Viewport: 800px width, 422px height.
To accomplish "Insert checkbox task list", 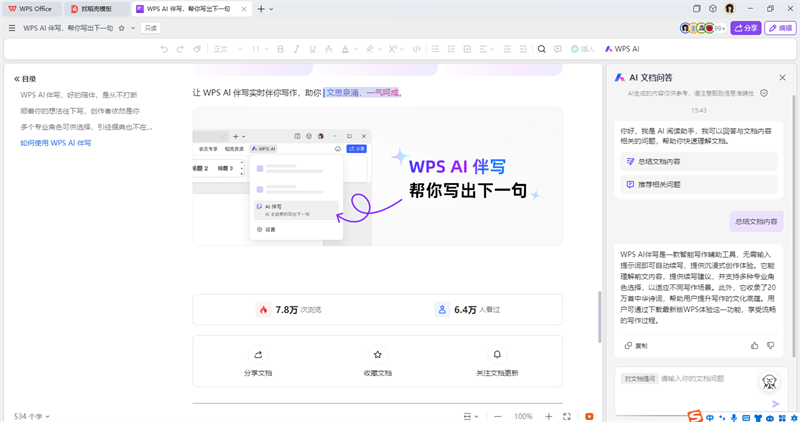I will tap(467, 49).
